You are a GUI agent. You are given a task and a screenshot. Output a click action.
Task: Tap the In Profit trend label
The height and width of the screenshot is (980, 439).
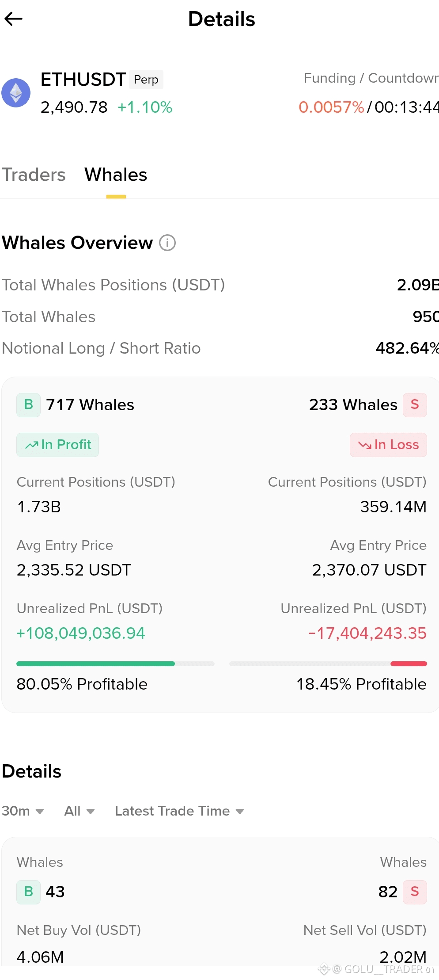(x=58, y=445)
